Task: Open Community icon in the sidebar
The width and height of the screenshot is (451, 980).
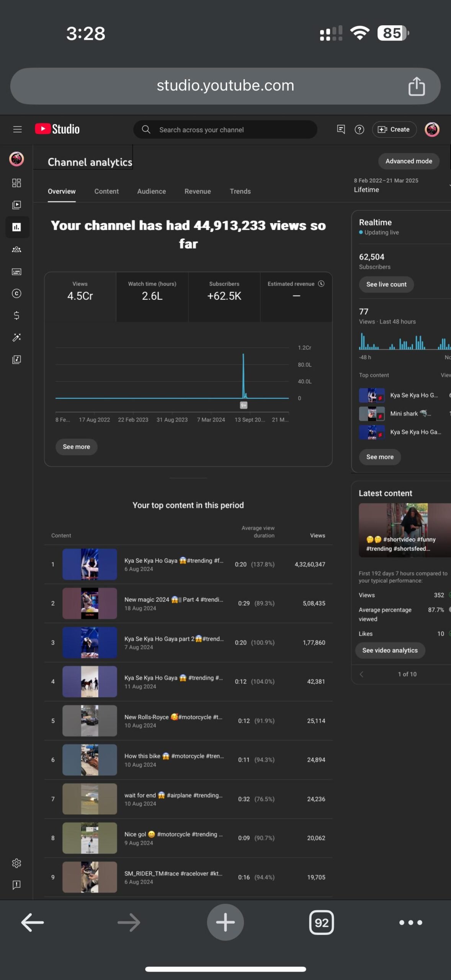Action: (x=16, y=250)
